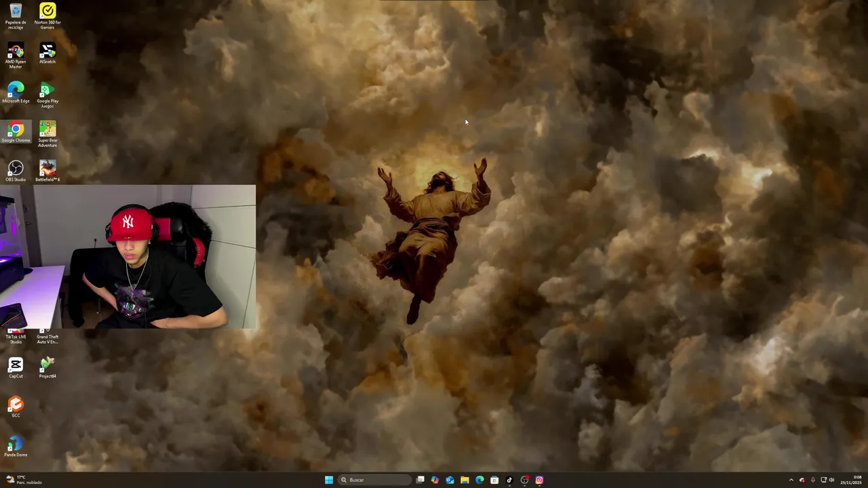The width and height of the screenshot is (868, 488).
Task: Open the CapCut desktop shortcut
Action: pyautogui.click(x=16, y=368)
